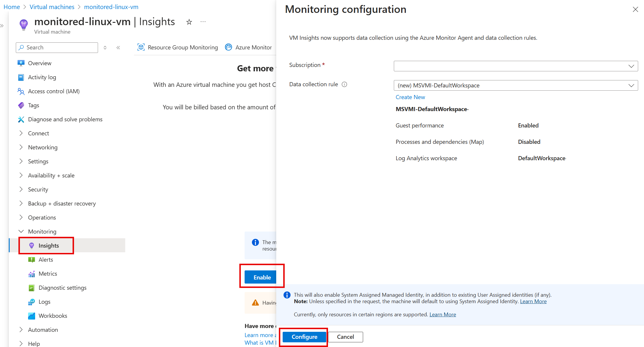Image resolution: width=644 pixels, height=347 pixels.
Task: Select the Insights lightbulb icon
Action: (x=32, y=246)
